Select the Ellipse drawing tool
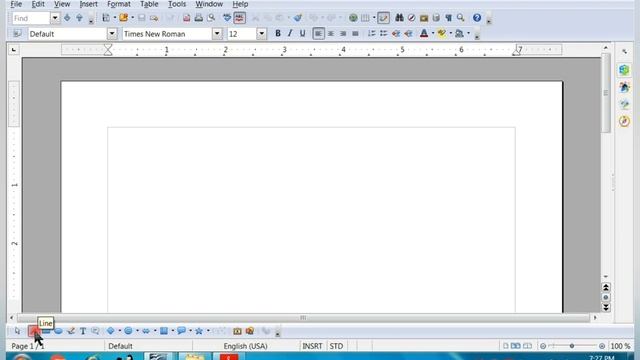Screen dimensions: 640x360 58,331
